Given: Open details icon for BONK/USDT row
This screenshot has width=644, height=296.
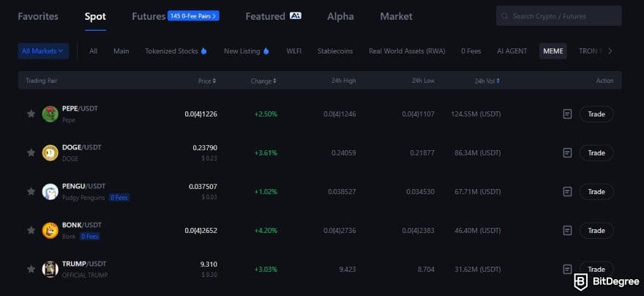Looking at the screenshot, I should click(x=567, y=230).
